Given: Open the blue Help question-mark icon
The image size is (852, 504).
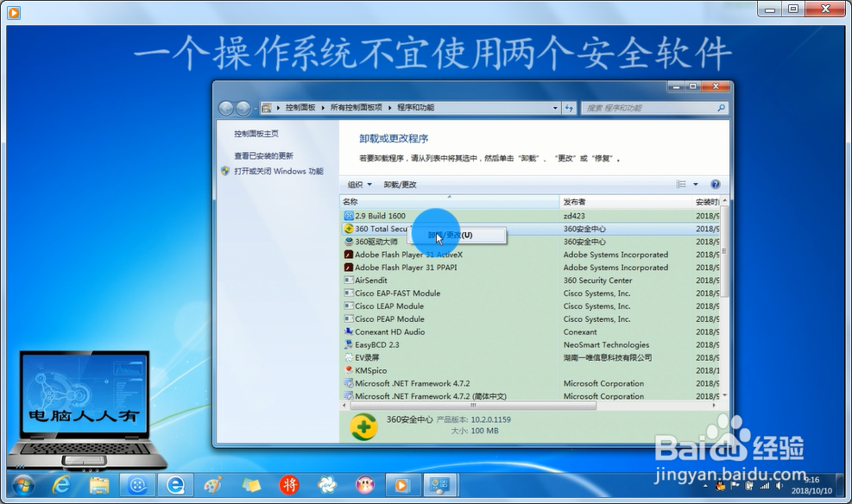Looking at the screenshot, I should click(x=716, y=184).
